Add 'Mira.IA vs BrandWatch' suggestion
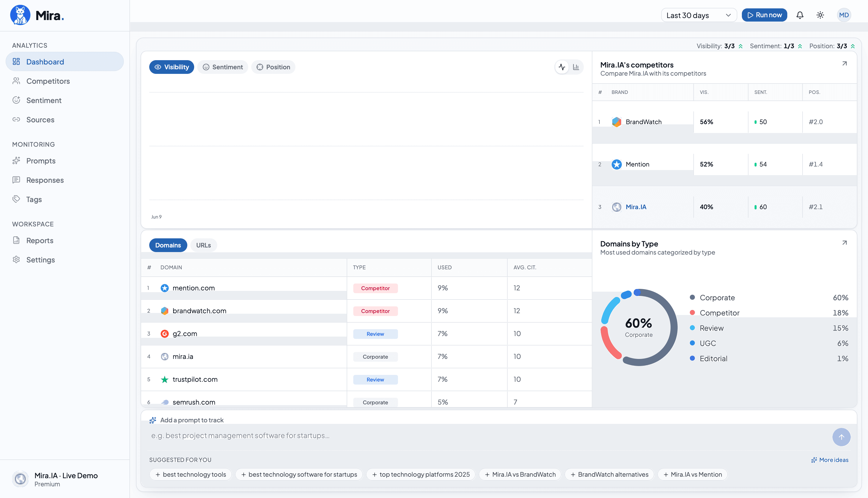The image size is (868, 498). (x=520, y=474)
